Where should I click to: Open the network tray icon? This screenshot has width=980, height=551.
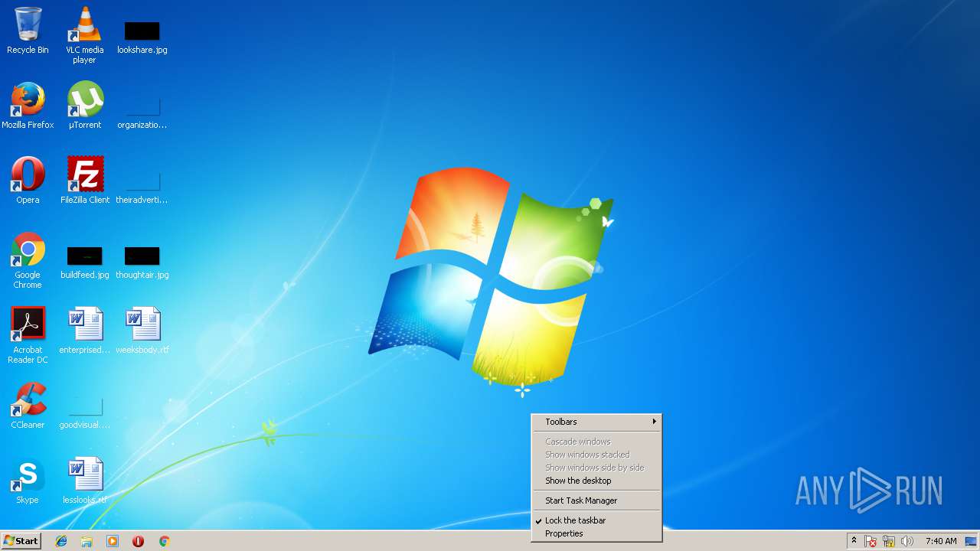pyautogui.click(x=889, y=541)
